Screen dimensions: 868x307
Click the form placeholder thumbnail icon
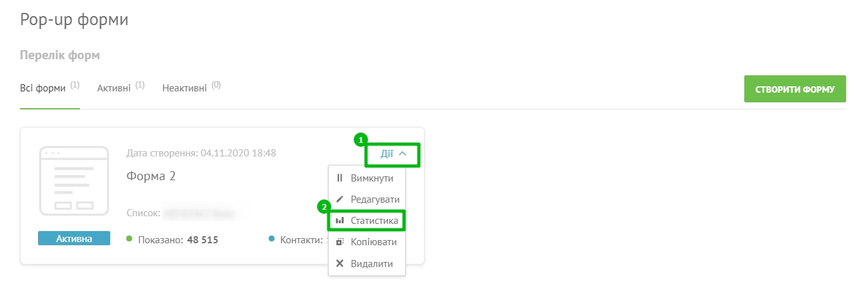point(74,181)
